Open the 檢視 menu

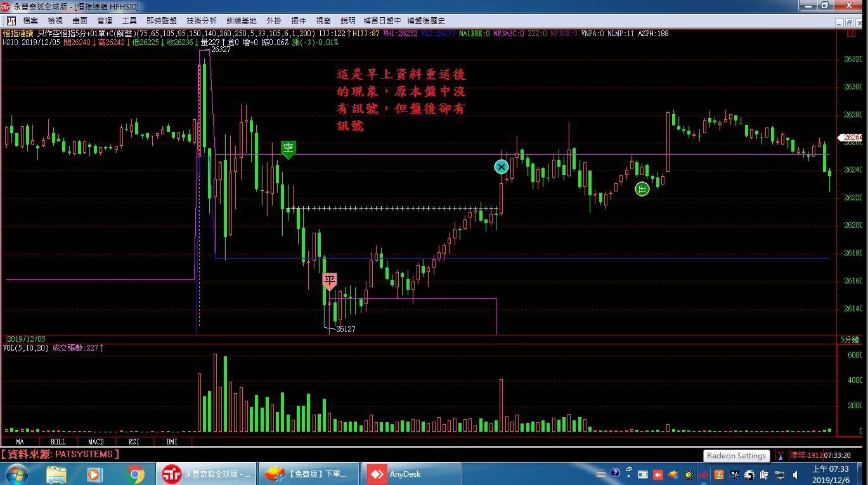(55, 21)
